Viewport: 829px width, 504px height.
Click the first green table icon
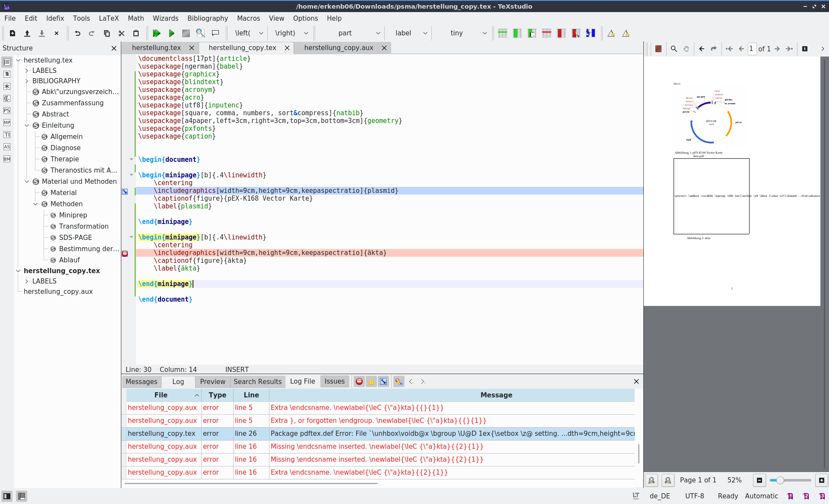click(x=503, y=33)
